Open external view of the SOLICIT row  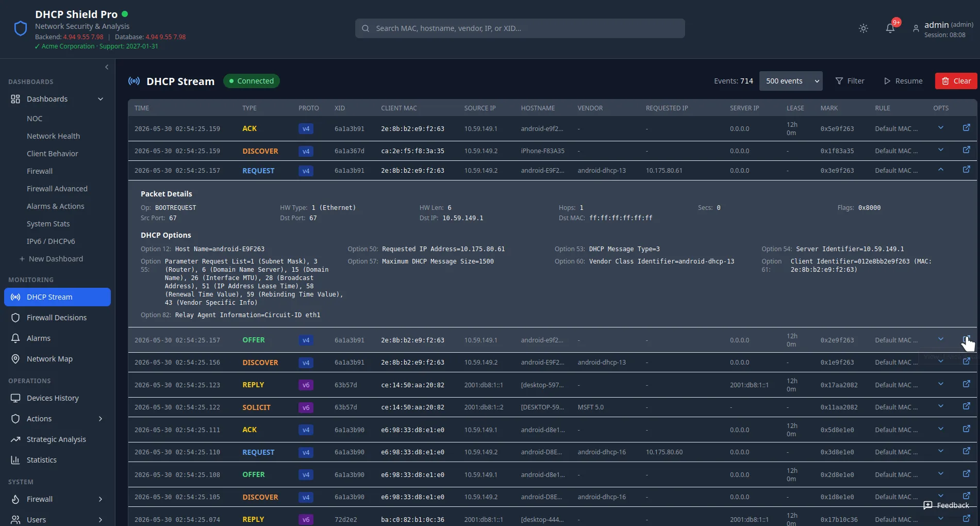pyautogui.click(x=967, y=406)
